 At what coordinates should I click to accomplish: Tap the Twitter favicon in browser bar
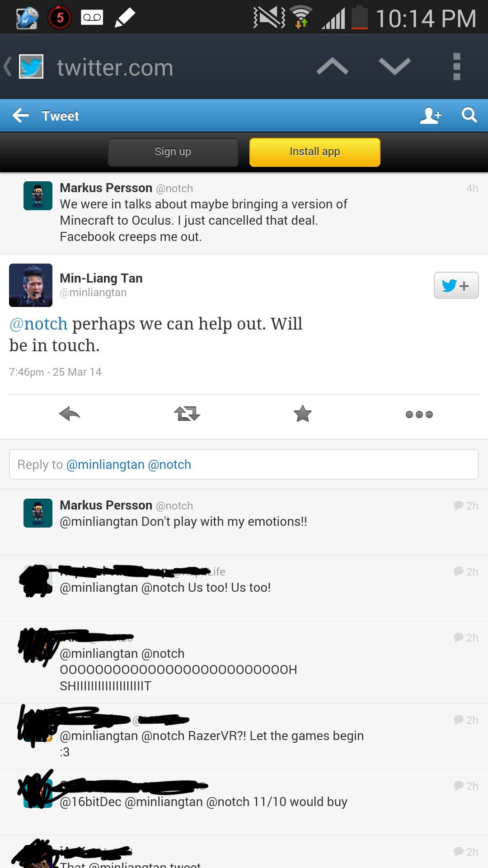coord(31,67)
